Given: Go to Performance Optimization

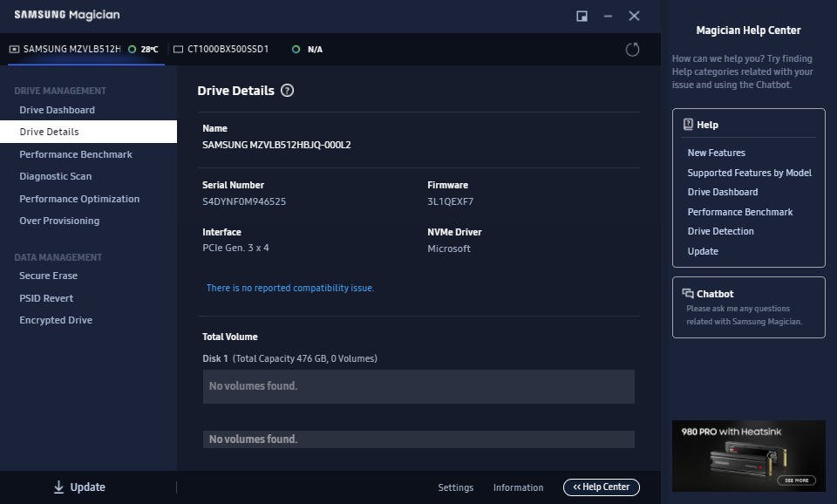Looking at the screenshot, I should [x=79, y=199].
